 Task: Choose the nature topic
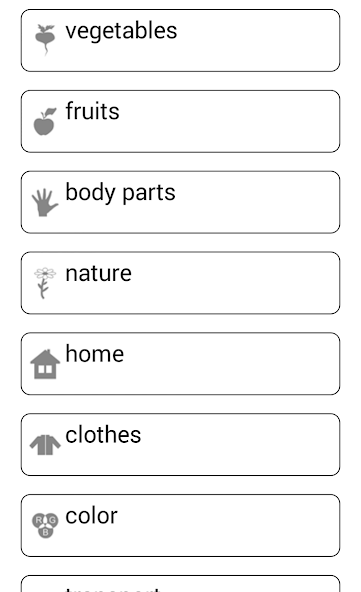(180, 283)
